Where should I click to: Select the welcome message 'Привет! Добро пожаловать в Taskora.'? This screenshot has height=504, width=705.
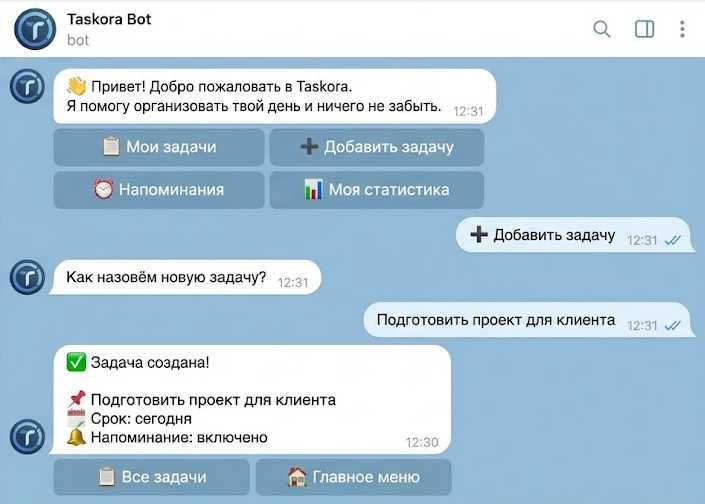coord(274,96)
